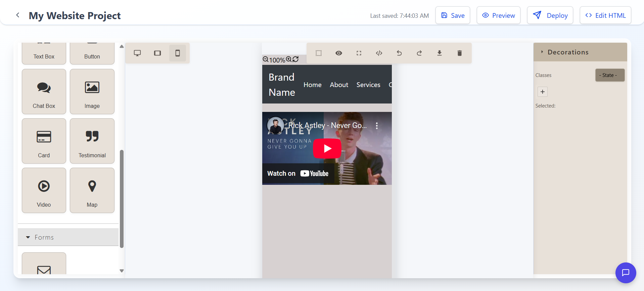Click the blocks panel scrollbar thumb

tap(122, 199)
